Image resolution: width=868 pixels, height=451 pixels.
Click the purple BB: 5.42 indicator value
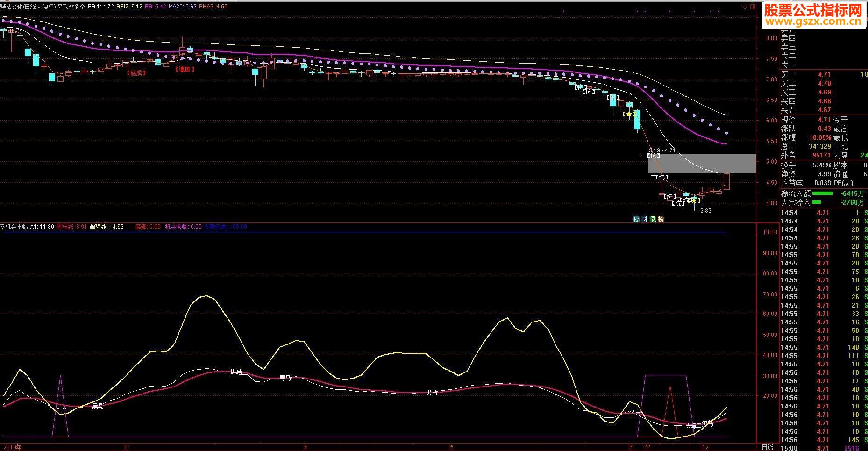pyautogui.click(x=156, y=7)
